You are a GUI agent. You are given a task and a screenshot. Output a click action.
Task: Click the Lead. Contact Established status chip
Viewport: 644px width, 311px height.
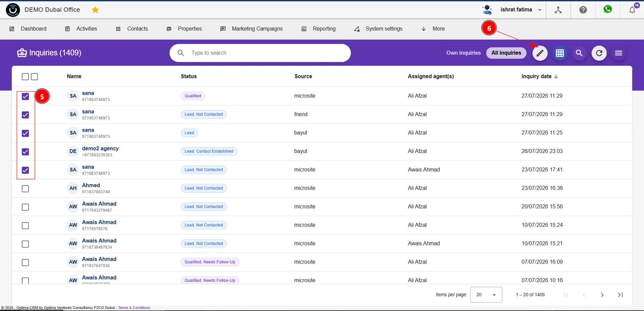(209, 151)
